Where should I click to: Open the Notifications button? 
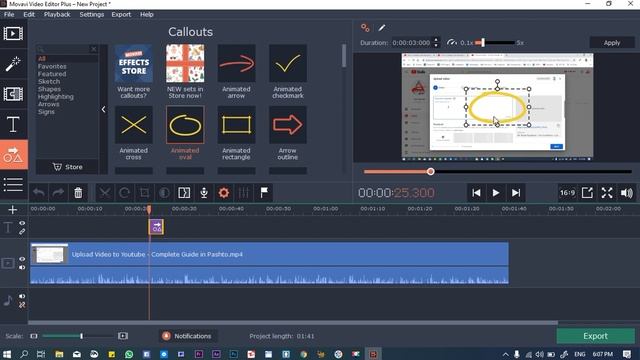[x=188, y=336]
